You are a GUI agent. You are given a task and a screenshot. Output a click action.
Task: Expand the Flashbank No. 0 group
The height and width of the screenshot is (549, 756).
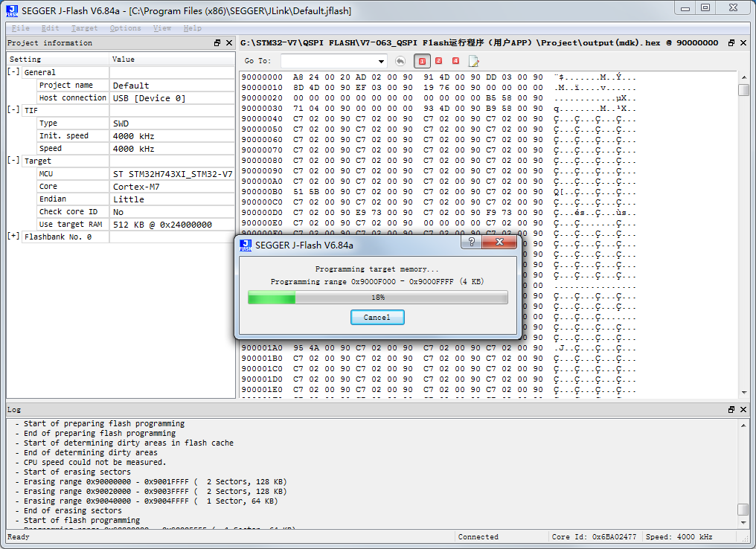[13, 236]
